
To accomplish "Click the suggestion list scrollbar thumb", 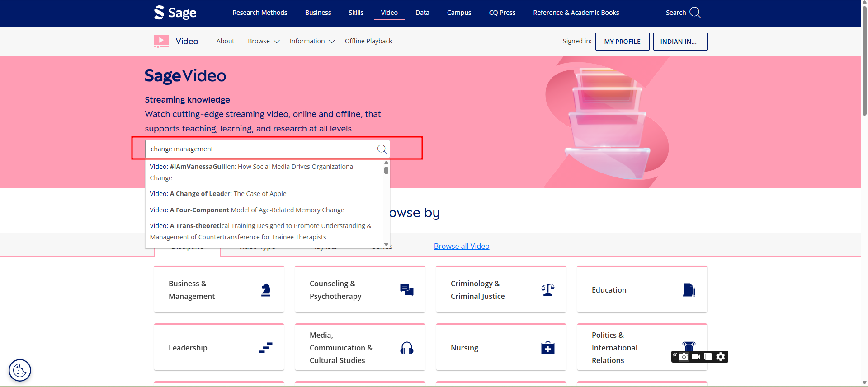I will pyautogui.click(x=386, y=170).
